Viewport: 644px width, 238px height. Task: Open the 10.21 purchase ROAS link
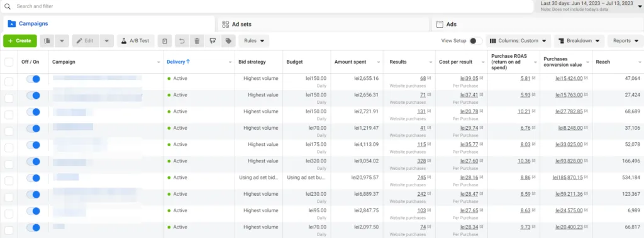click(x=524, y=111)
